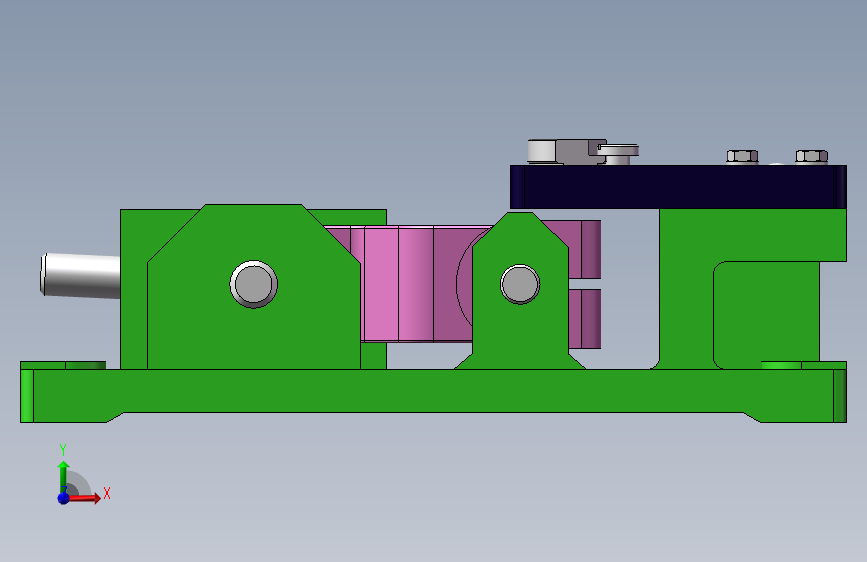Select the lower pink clevis fork right of center bracket
867x562 pixels.
(584, 319)
